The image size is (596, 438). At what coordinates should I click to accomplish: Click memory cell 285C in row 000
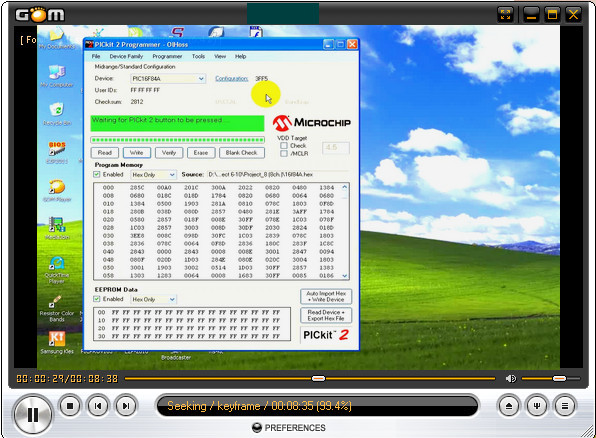pyautogui.click(x=137, y=187)
